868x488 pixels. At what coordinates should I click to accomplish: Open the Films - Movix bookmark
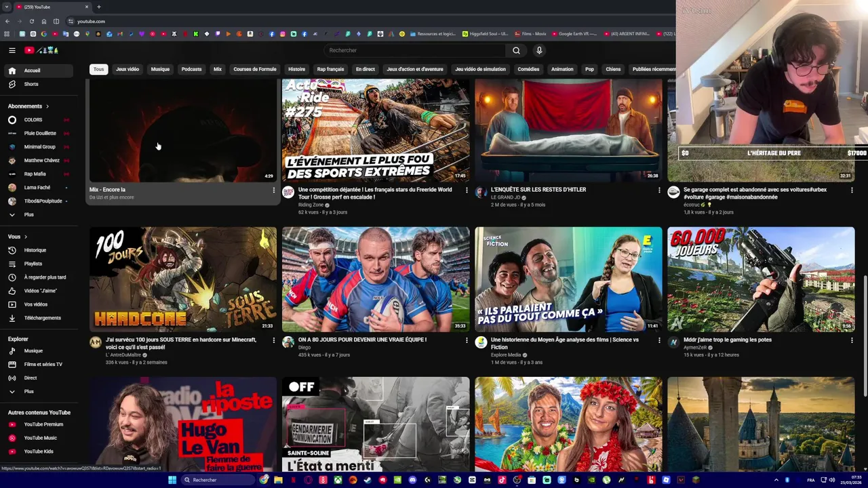coord(531,34)
